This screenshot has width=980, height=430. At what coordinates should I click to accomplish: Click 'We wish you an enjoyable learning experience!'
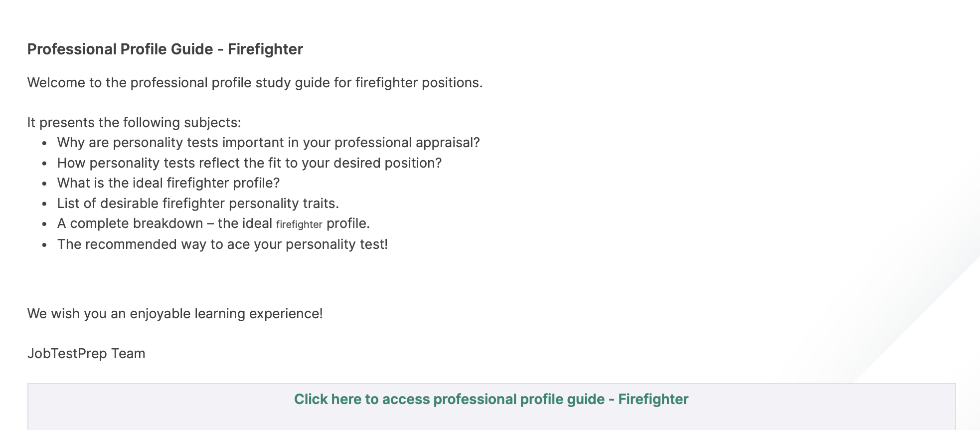click(175, 313)
